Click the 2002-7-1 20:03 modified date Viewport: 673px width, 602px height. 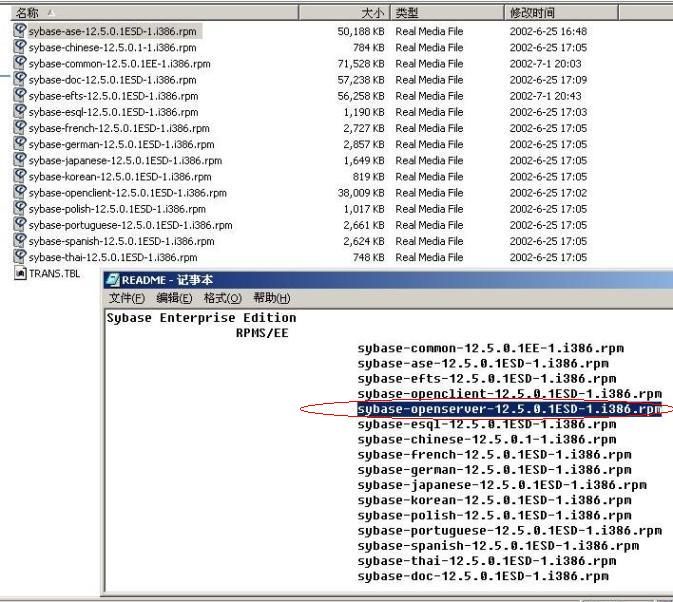pos(545,64)
